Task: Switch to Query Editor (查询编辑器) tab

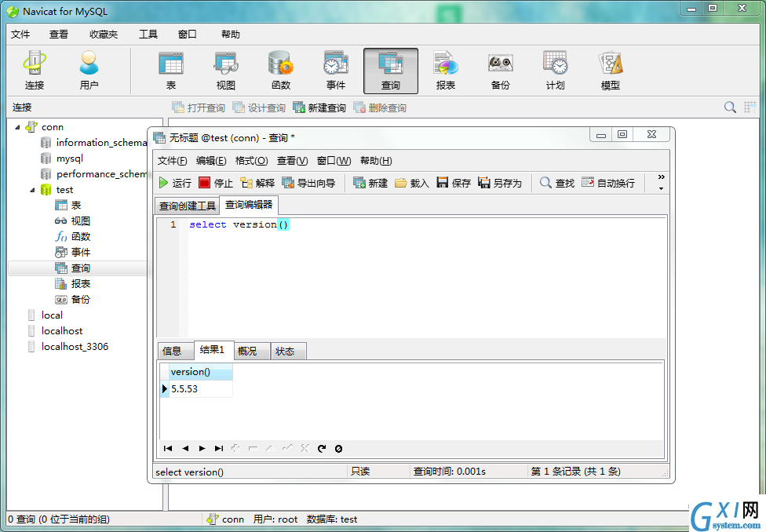Action: (249, 205)
